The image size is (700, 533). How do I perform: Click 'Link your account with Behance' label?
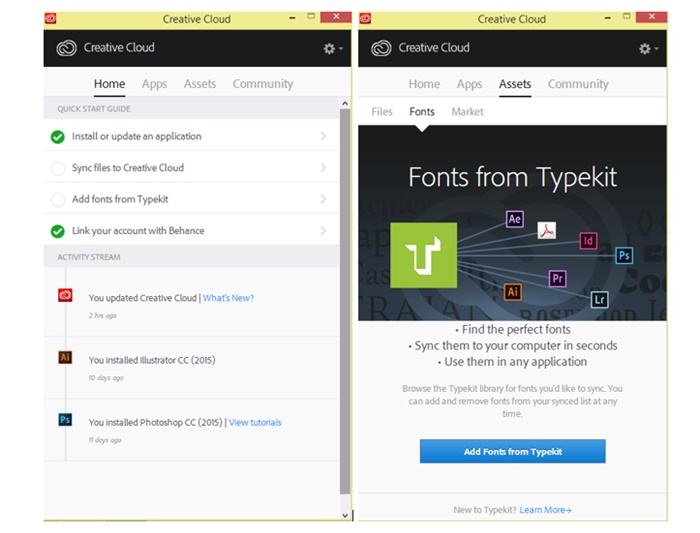click(x=138, y=231)
